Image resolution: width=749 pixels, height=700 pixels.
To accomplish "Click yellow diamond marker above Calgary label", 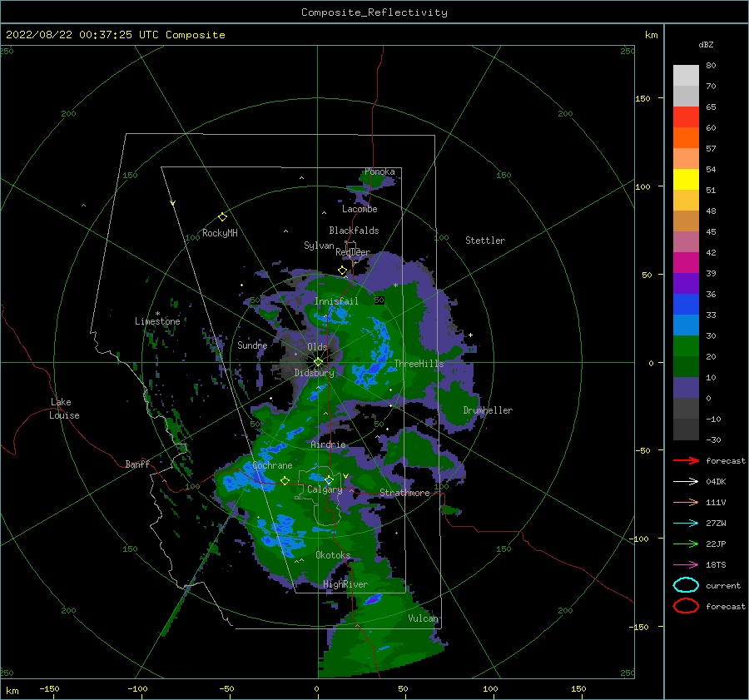I will (329, 479).
